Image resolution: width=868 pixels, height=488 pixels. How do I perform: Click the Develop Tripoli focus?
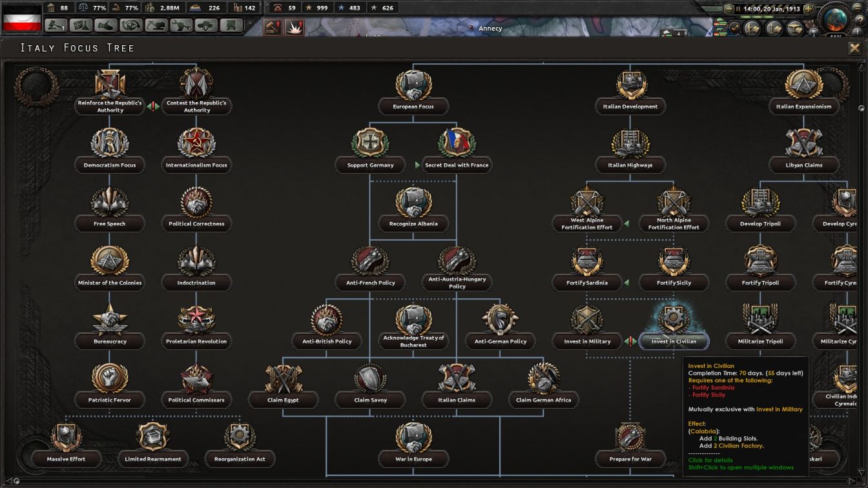(x=760, y=209)
